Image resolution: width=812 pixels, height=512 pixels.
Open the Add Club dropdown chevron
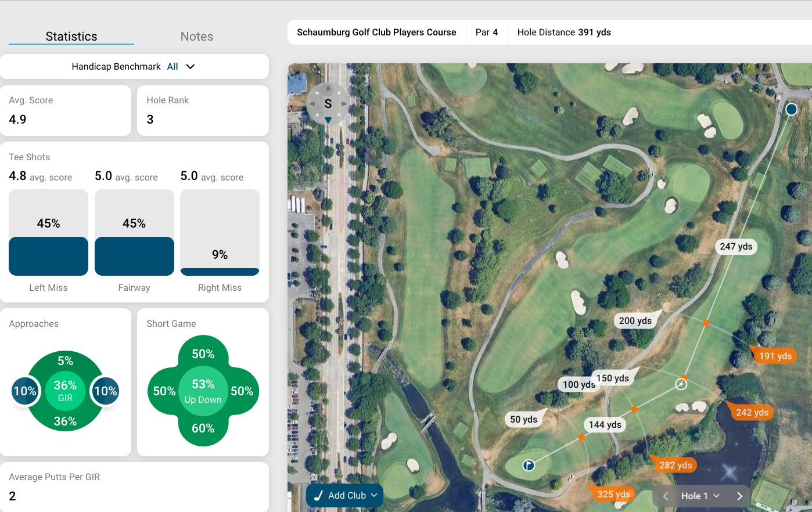(x=374, y=496)
